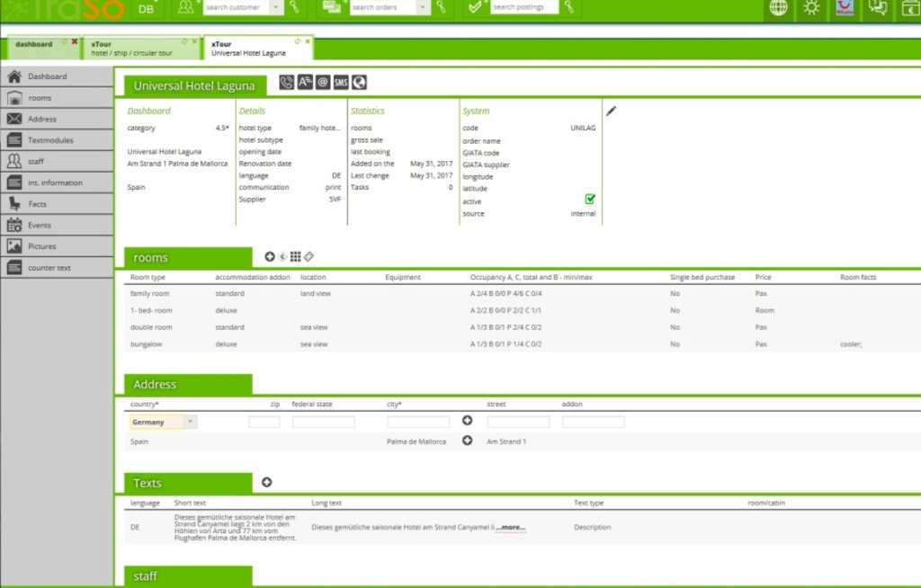
Task: Expand the search customer dropdown arrow
Action: pyautogui.click(x=276, y=7)
